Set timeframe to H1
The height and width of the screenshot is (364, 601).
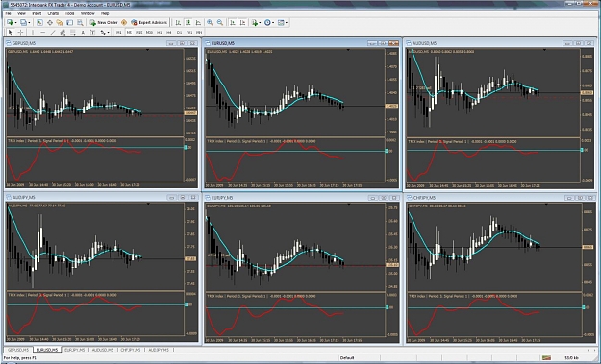[x=159, y=32]
